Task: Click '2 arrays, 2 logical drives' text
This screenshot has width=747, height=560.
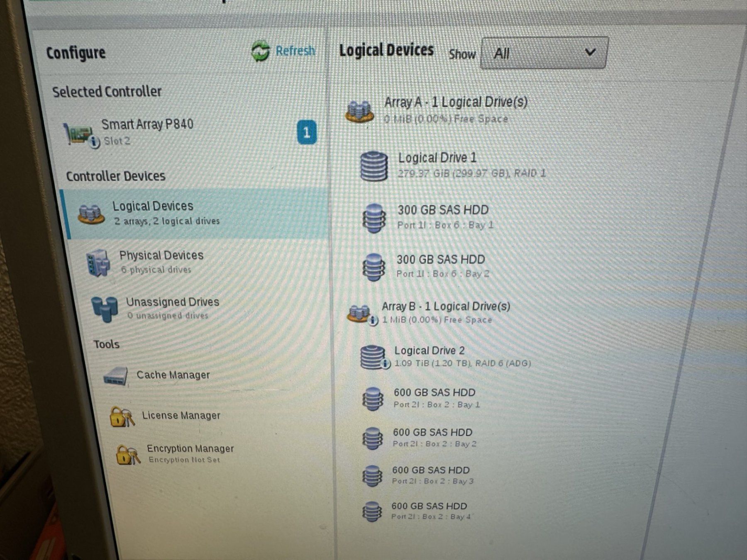Action: tap(167, 221)
